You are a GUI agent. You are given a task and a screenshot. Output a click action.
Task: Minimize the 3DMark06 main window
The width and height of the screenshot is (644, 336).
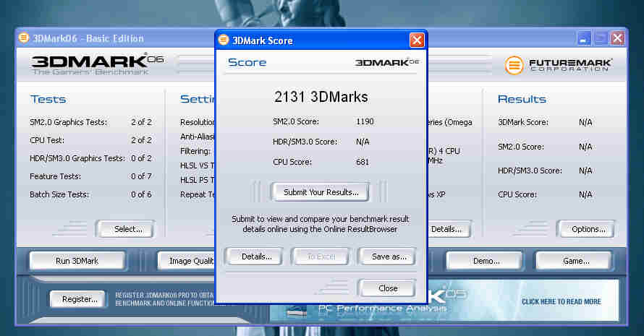coord(584,38)
